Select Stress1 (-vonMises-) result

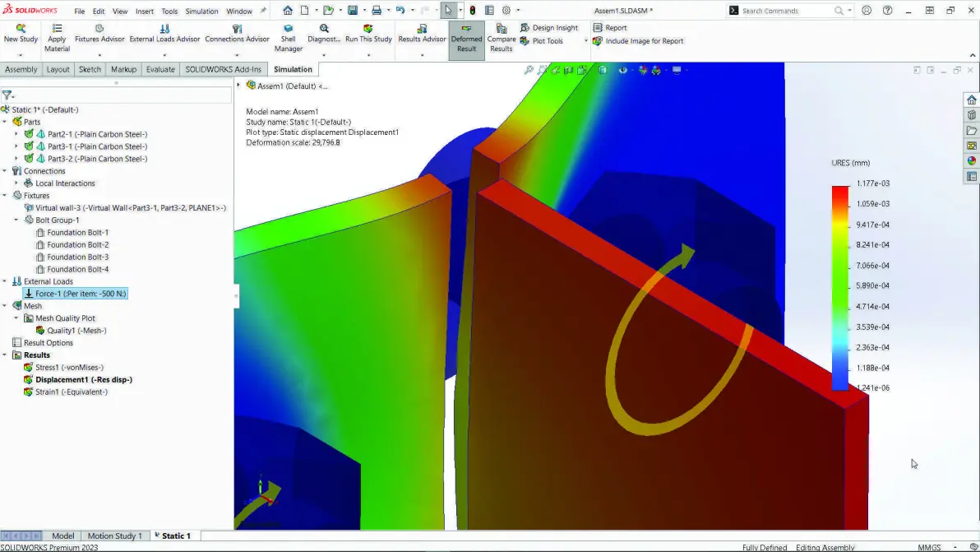pos(63,368)
